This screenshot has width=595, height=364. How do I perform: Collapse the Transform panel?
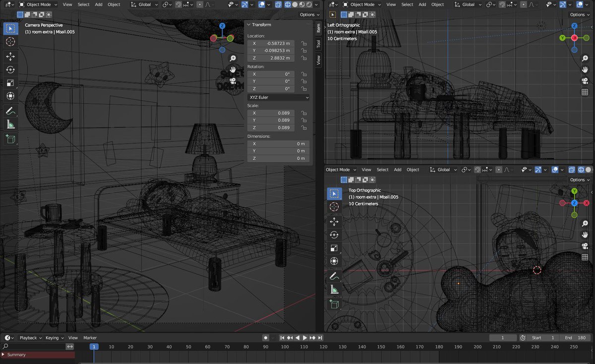(249, 24)
